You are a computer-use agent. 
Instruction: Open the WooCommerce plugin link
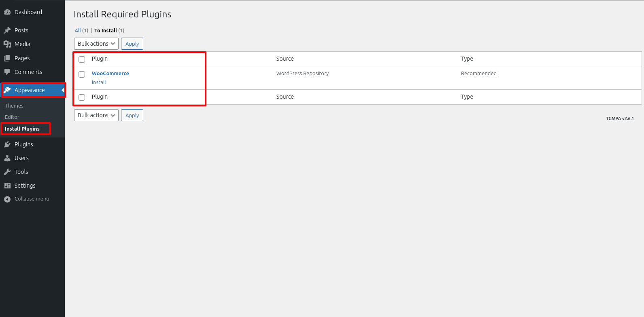(x=111, y=73)
